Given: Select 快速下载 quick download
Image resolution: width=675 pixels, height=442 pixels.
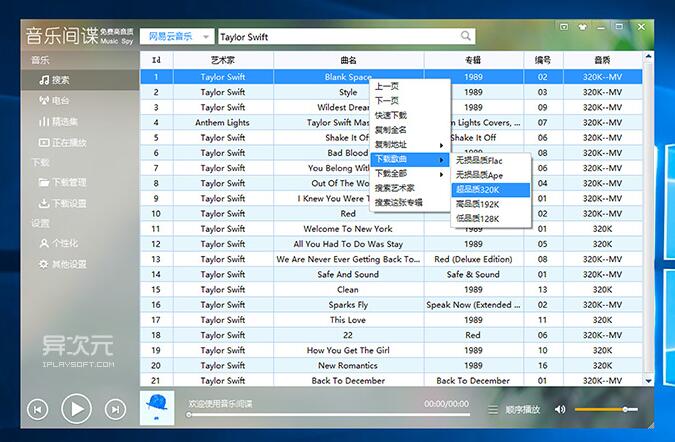Looking at the screenshot, I should point(410,116).
